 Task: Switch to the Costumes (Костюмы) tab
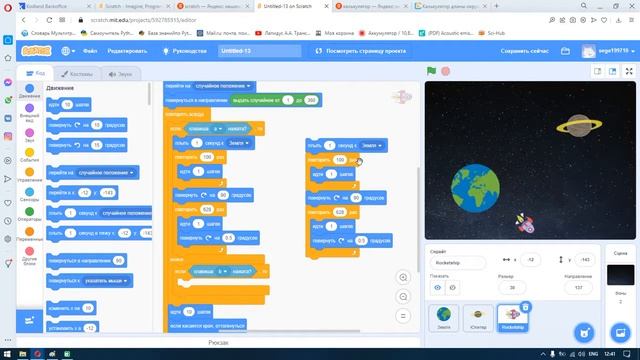[77, 74]
